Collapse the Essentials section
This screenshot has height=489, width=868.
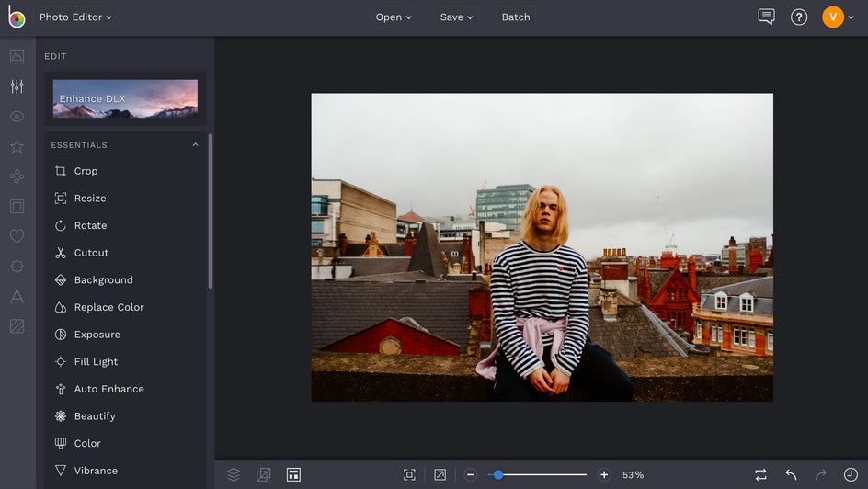pyautogui.click(x=195, y=145)
